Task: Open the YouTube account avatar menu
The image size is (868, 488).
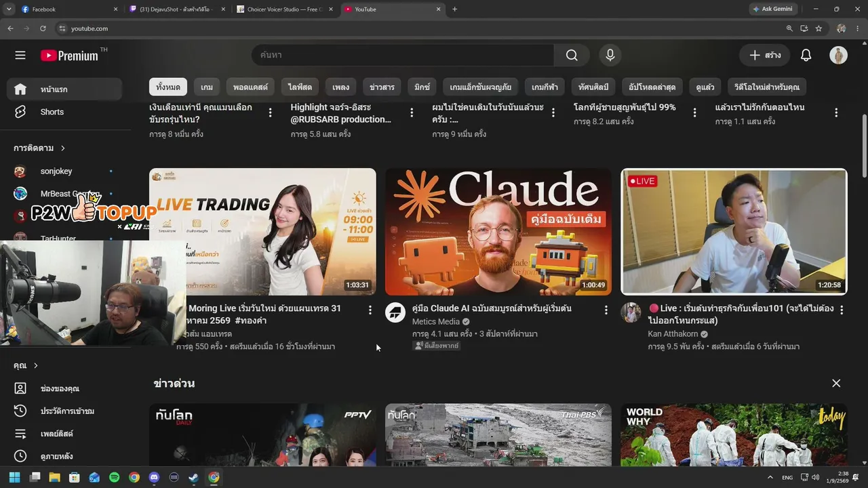Action: coord(838,56)
